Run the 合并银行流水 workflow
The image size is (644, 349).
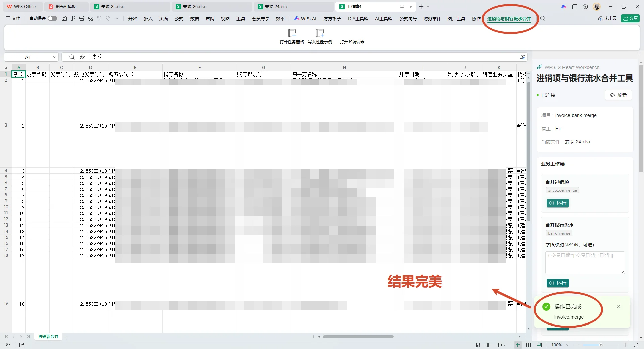[557, 283]
